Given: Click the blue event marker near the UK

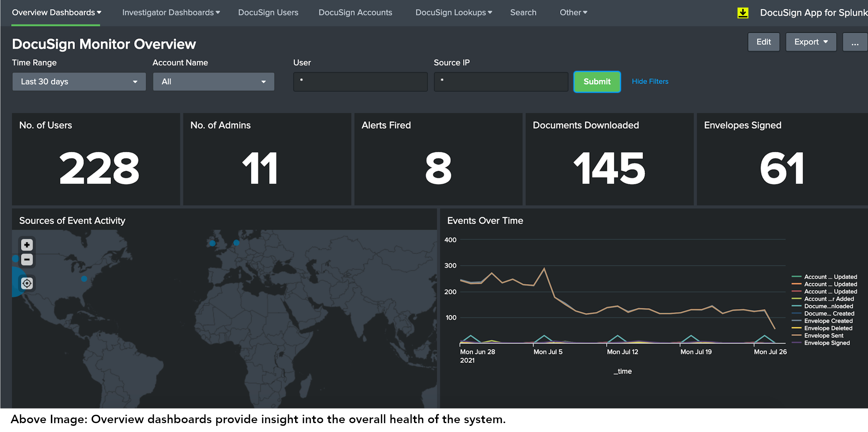Looking at the screenshot, I should point(212,243).
